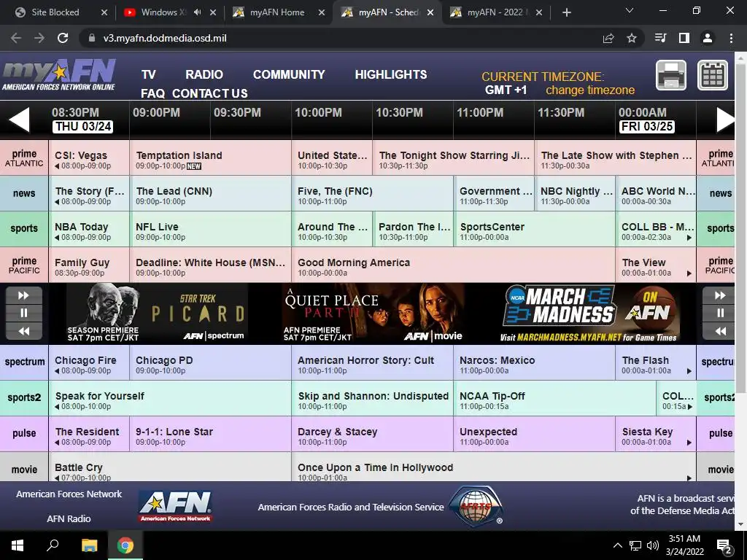Open Windows taskbar search
Viewport: 747px width, 560px height.
coord(53,545)
